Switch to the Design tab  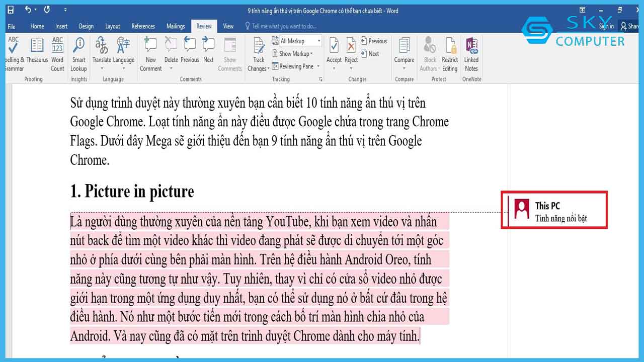click(x=86, y=26)
